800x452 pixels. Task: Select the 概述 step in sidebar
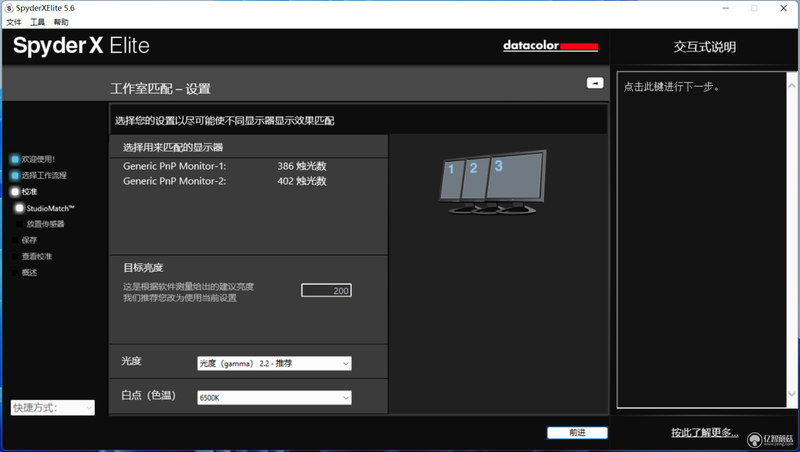pos(24,272)
